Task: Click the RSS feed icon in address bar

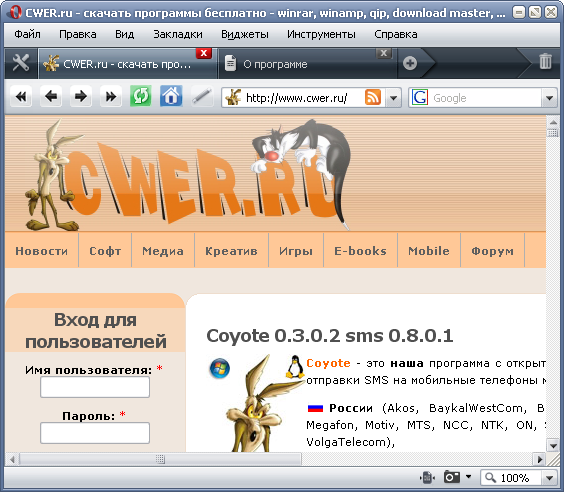Action: coord(373,97)
